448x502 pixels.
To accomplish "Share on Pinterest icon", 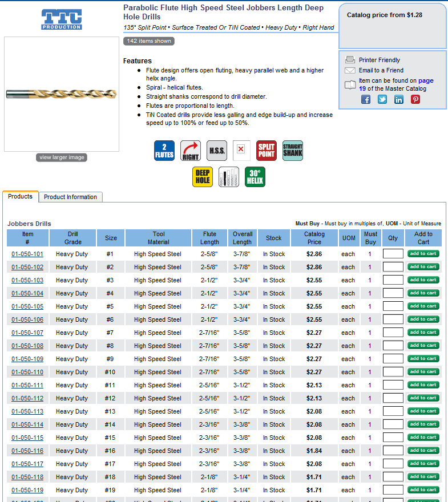I will click(415, 100).
